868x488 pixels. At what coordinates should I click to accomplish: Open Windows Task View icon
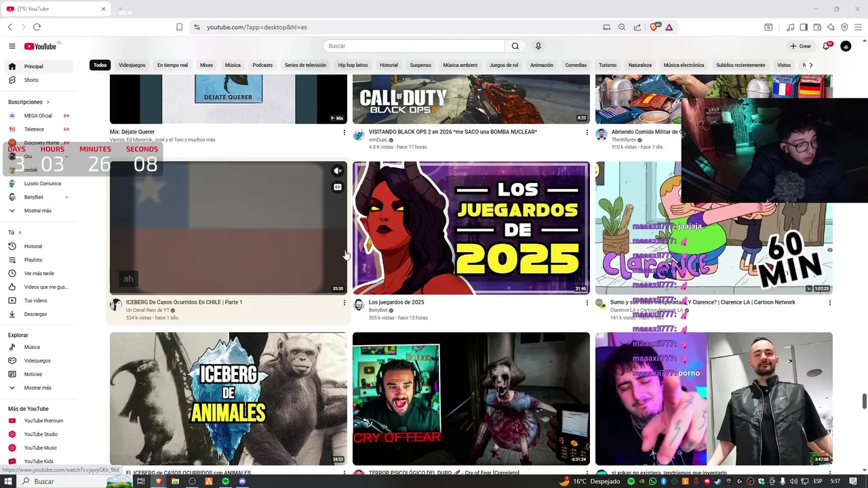pyautogui.click(x=141, y=481)
